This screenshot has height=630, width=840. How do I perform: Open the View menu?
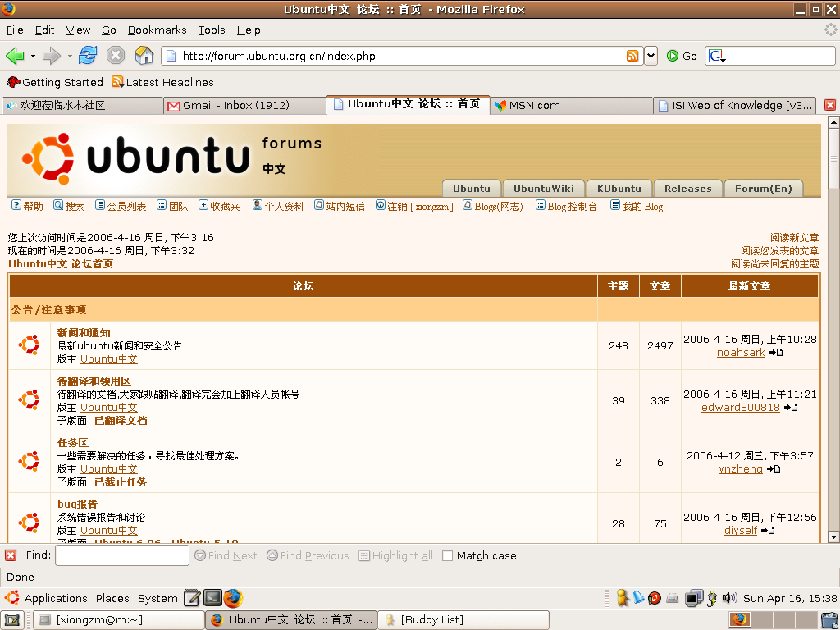78,30
